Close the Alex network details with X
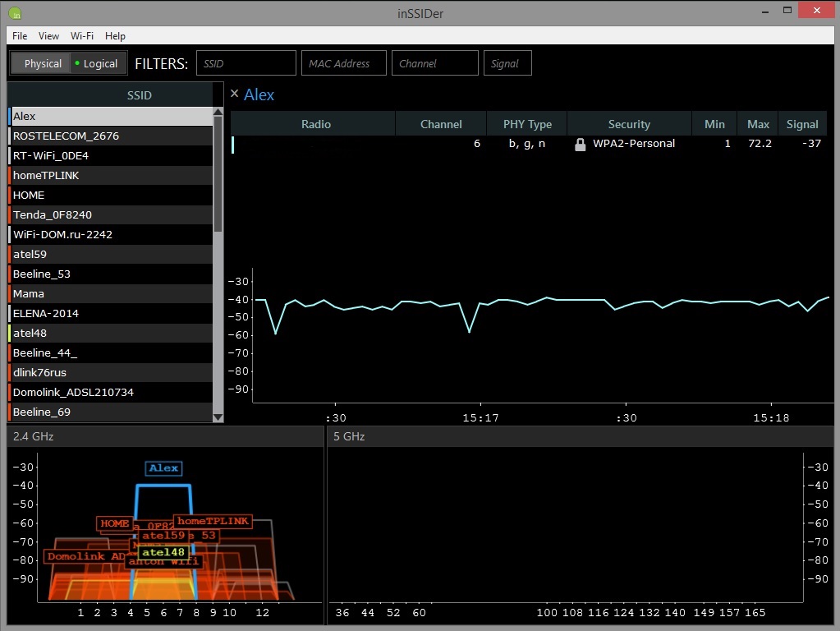 point(234,94)
